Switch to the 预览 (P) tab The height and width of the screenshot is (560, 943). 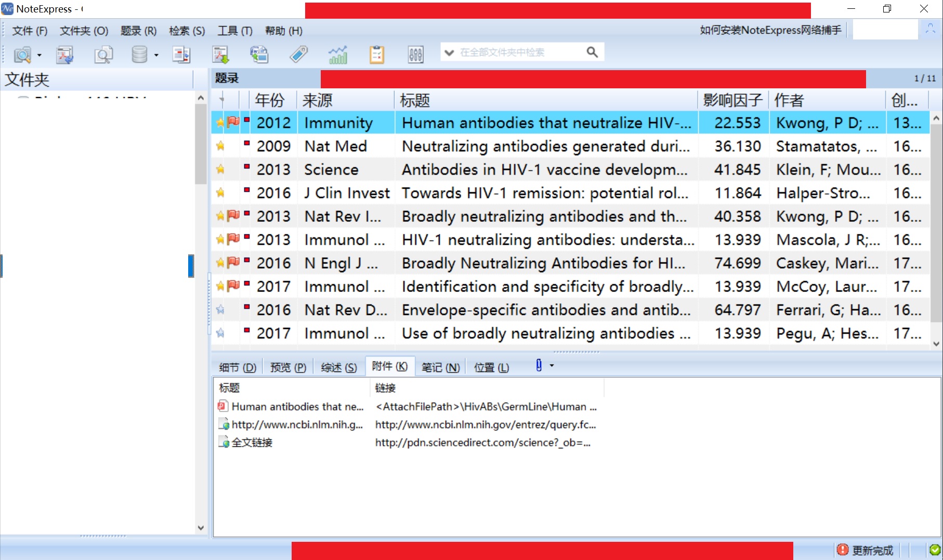[x=288, y=367]
